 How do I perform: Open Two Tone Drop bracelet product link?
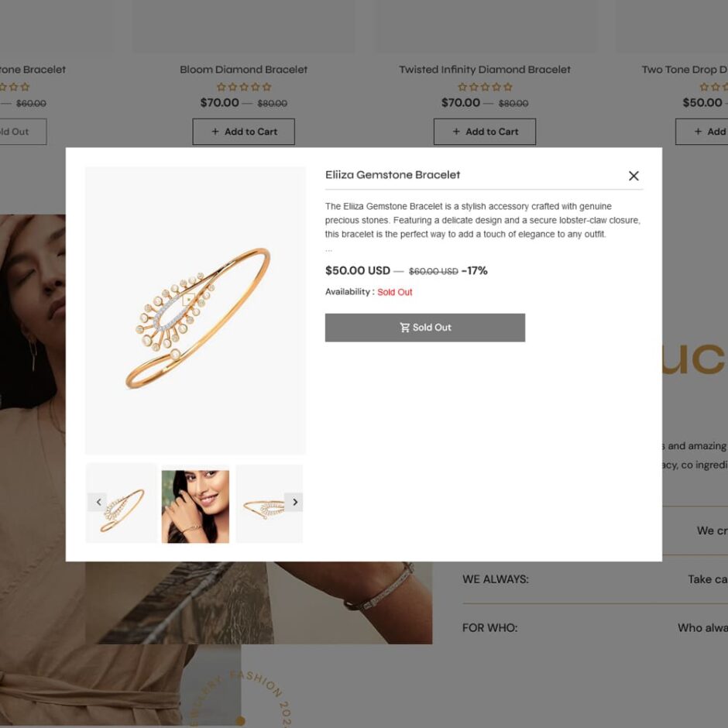[685, 69]
